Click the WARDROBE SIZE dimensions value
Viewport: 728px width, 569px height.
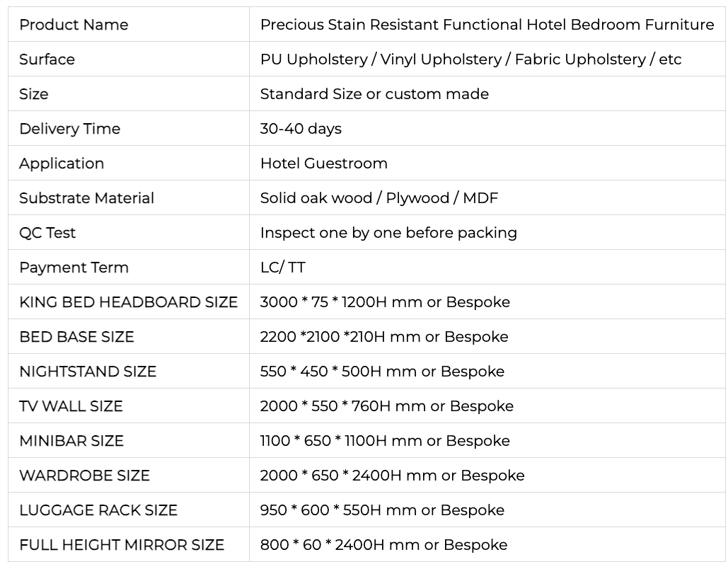(x=392, y=476)
